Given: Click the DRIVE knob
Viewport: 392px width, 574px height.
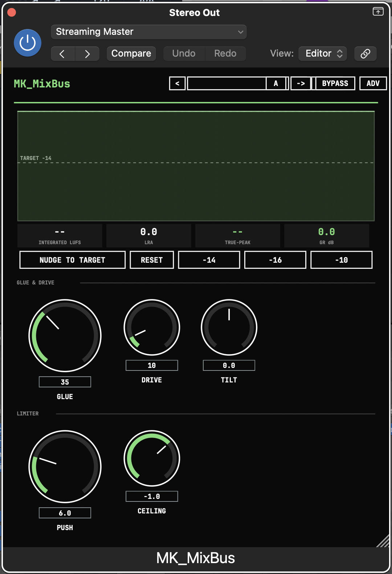Looking at the screenshot, I should coord(152,327).
